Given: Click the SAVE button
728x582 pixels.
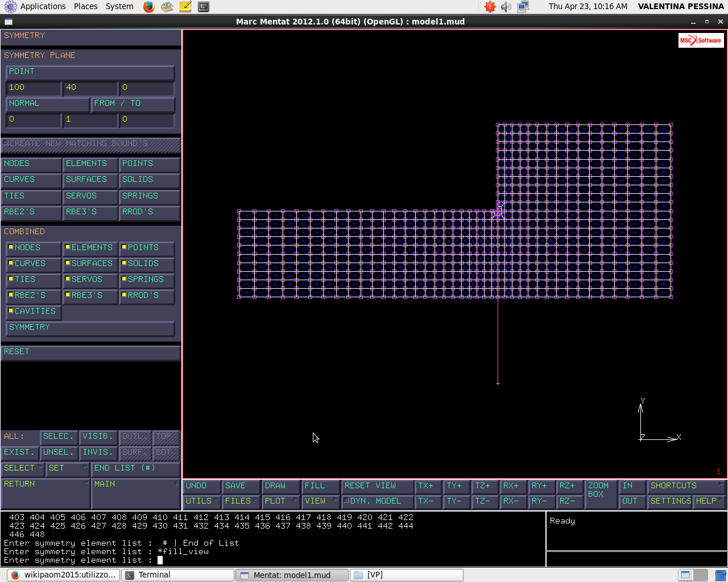Looking at the screenshot, I should (241, 486).
